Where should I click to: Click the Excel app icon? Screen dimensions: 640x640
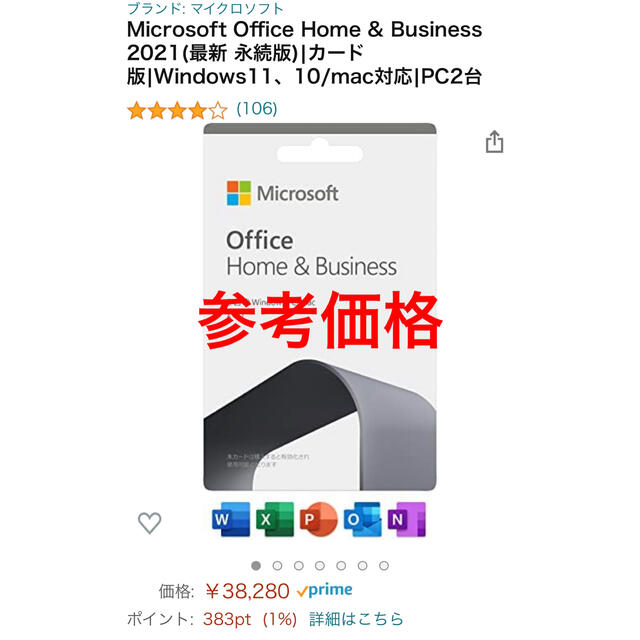click(275, 519)
